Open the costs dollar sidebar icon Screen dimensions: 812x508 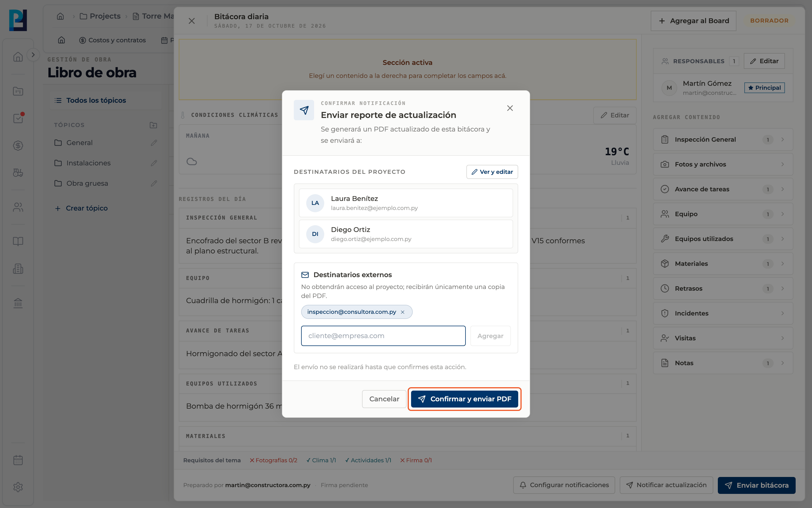18,145
